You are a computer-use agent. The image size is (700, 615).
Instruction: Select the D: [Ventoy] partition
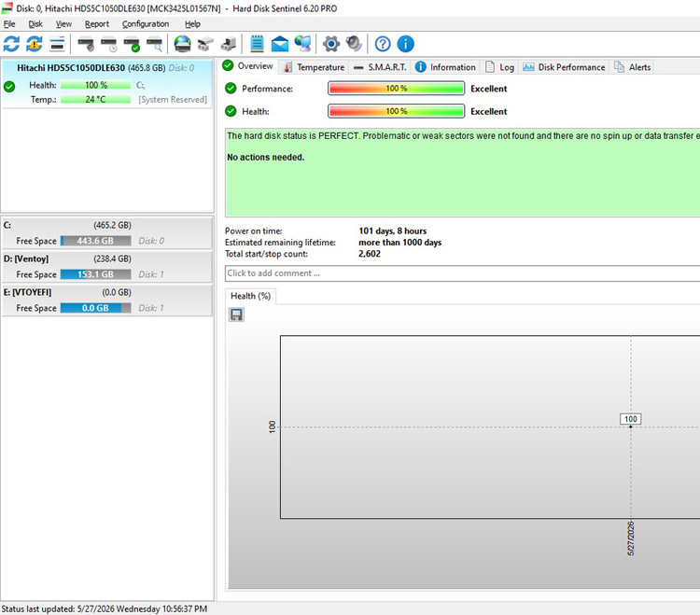point(106,267)
